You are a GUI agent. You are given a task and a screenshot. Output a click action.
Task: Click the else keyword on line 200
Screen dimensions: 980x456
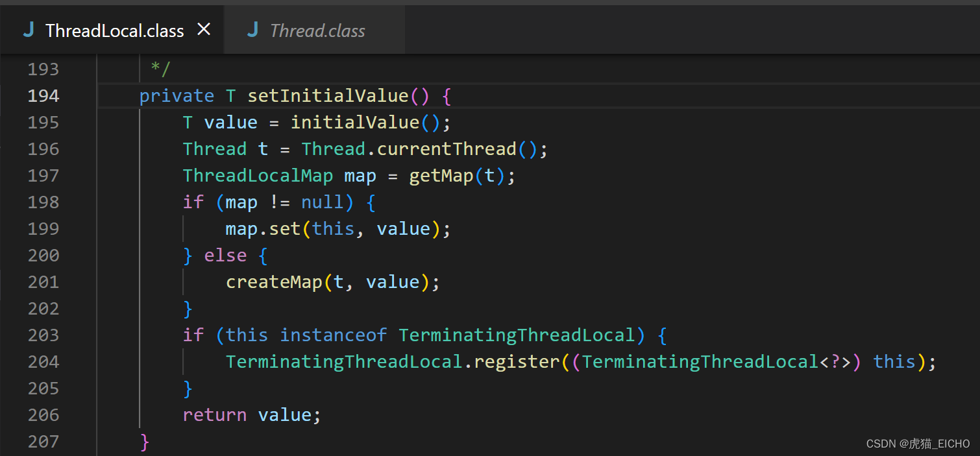(x=225, y=256)
